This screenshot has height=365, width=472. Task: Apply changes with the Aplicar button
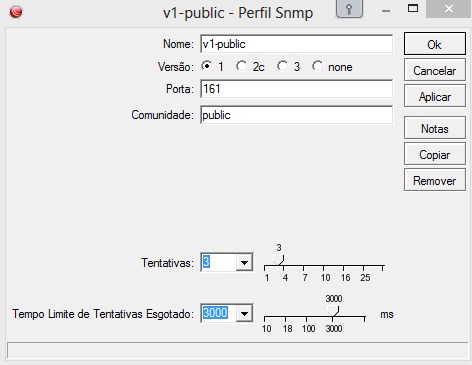(435, 96)
